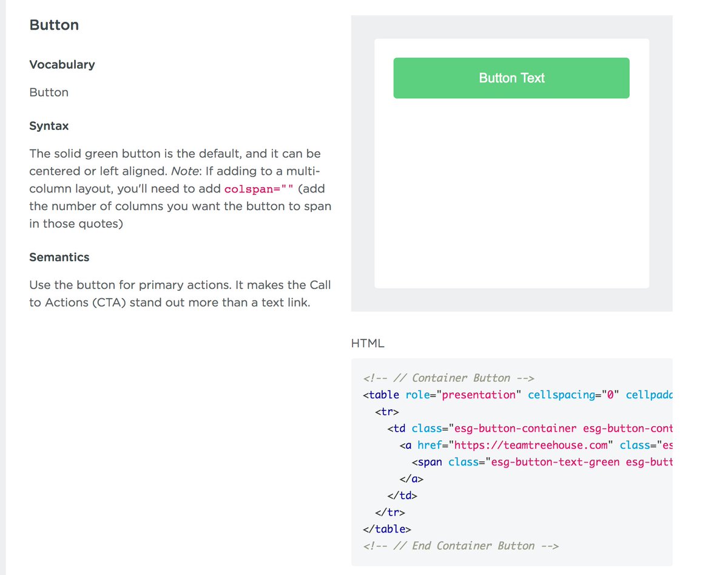
Task: Click the span esg-button-text-green code line
Action: point(542,462)
